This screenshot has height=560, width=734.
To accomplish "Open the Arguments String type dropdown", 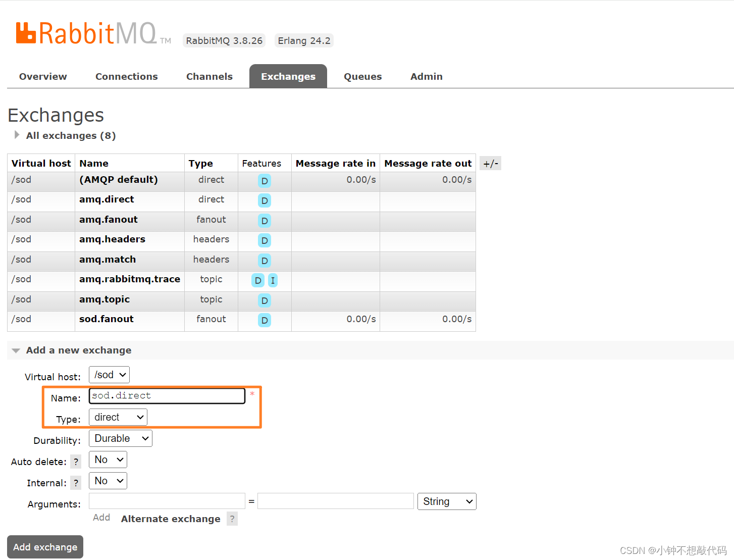I will pyautogui.click(x=447, y=501).
